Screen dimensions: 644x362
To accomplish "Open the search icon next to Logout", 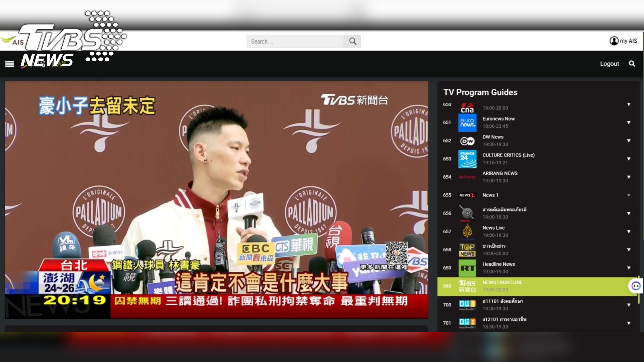I will [x=632, y=64].
